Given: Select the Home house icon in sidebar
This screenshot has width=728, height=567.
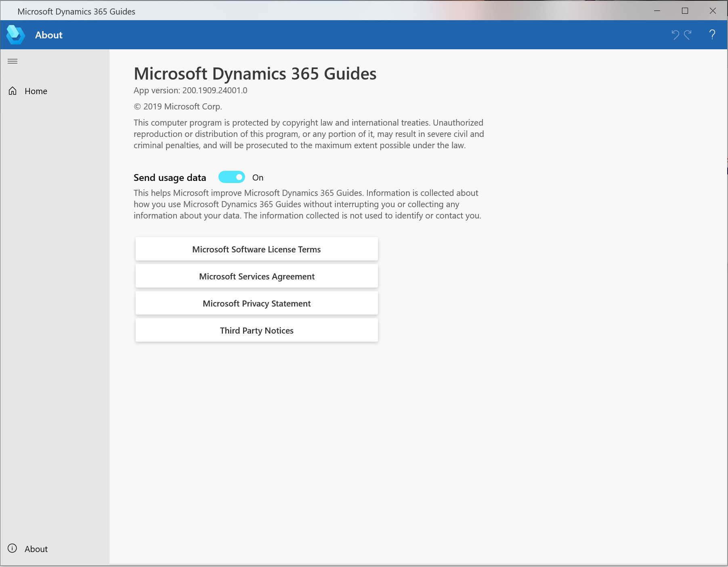Looking at the screenshot, I should [13, 91].
